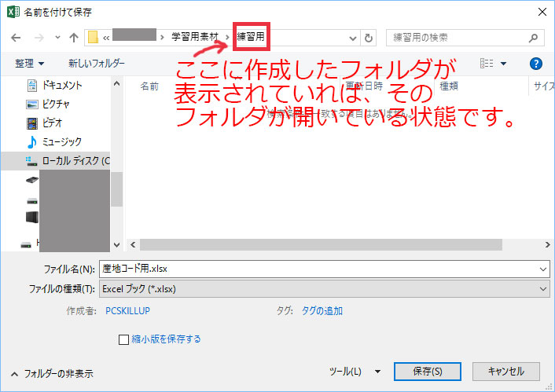Click the Excel icon in title bar

pos(13,12)
